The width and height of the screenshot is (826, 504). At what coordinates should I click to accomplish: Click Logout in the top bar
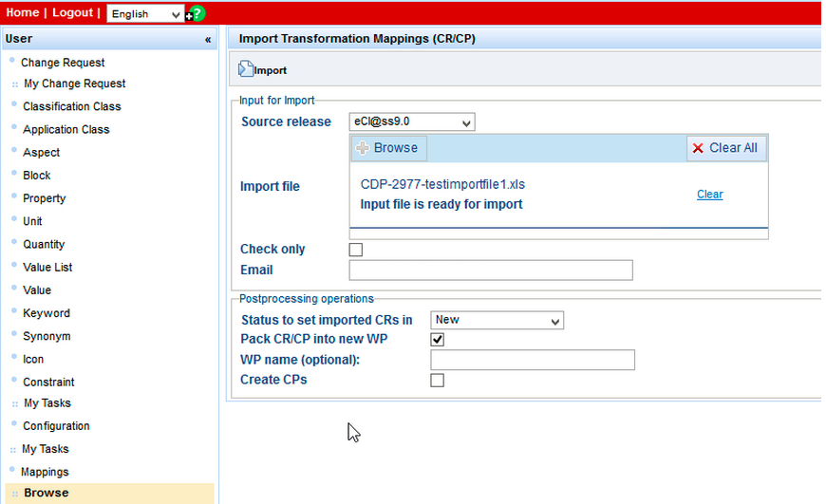tap(72, 12)
